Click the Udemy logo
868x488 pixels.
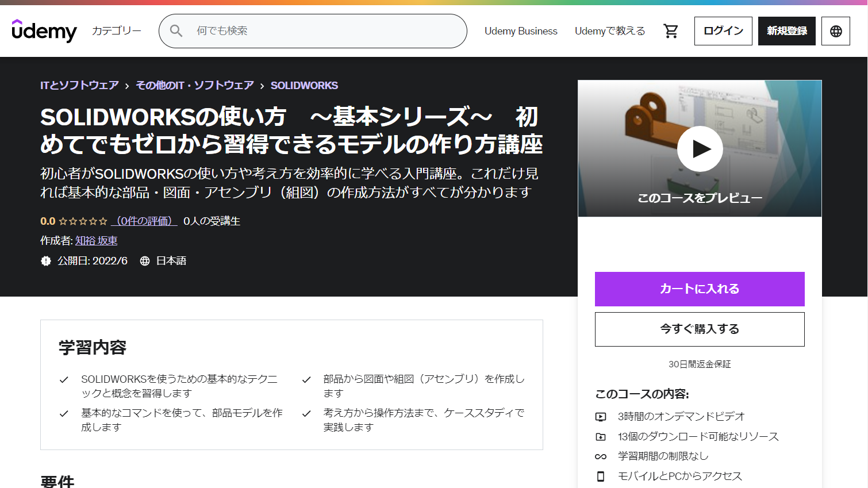[x=44, y=30]
